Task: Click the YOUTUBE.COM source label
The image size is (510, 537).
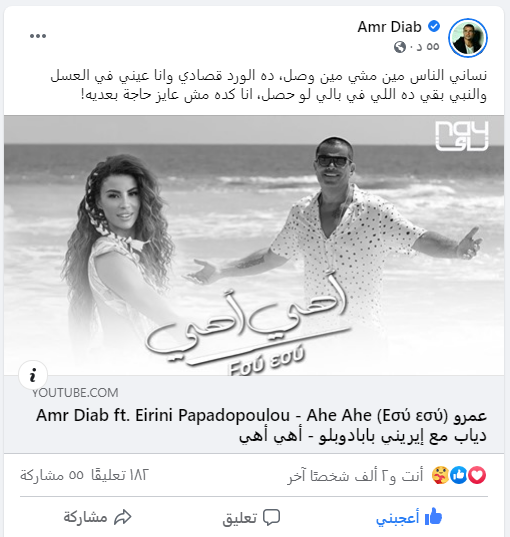Action: tap(75, 392)
